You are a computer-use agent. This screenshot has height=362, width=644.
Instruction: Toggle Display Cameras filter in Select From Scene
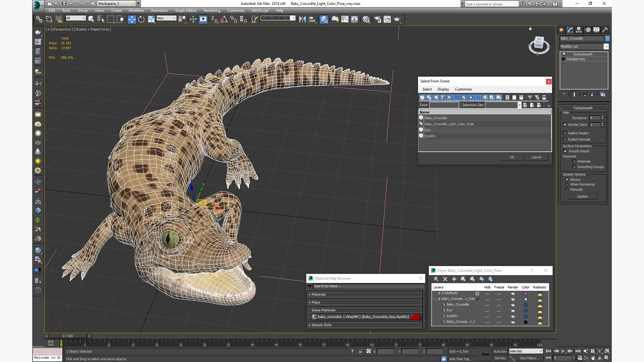(443, 98)
